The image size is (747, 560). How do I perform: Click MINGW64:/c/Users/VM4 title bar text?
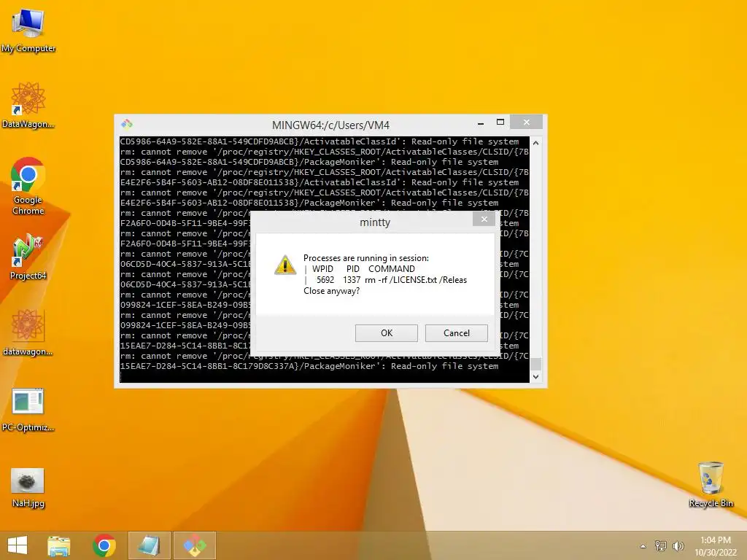(330, 125)
